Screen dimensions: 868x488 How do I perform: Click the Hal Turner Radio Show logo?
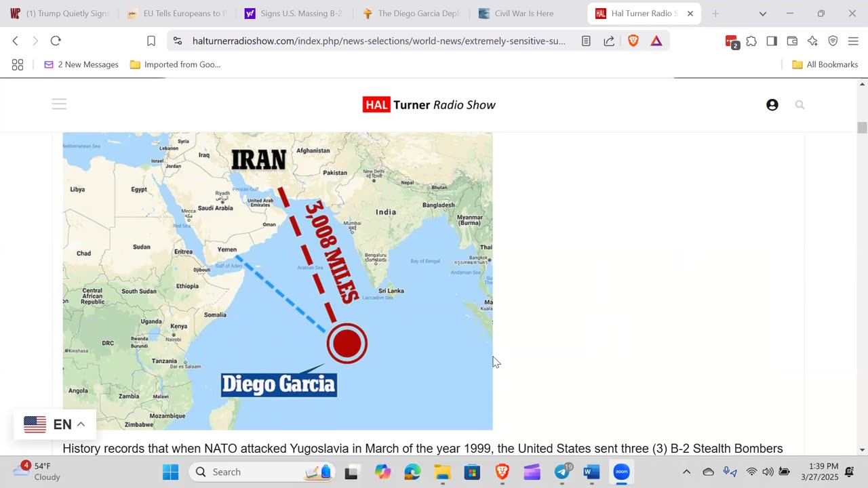point(429,104)
